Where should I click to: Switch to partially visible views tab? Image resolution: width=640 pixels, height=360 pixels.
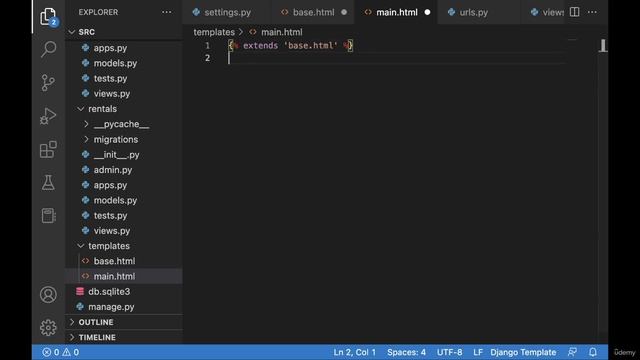click(x=547, y=12)
